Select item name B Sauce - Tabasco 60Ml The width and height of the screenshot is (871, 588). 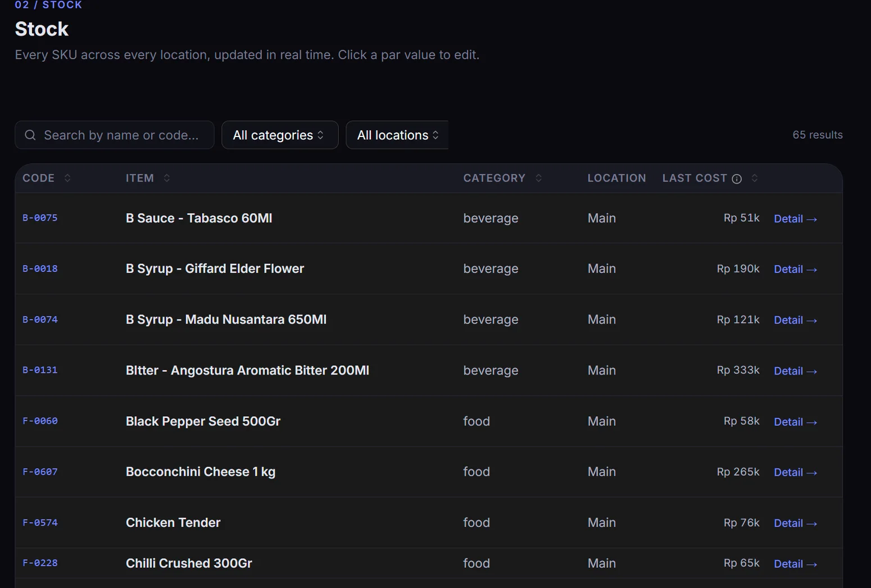tap(199, 218)
